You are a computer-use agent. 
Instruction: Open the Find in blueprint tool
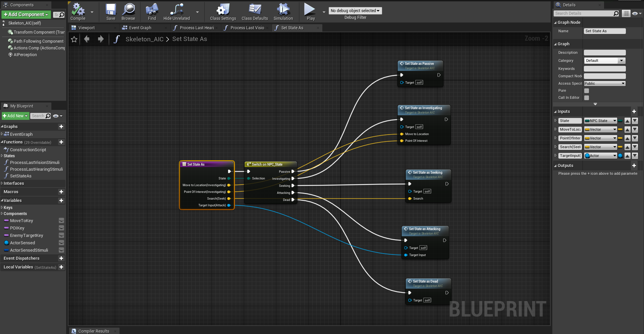pos(152,12)
